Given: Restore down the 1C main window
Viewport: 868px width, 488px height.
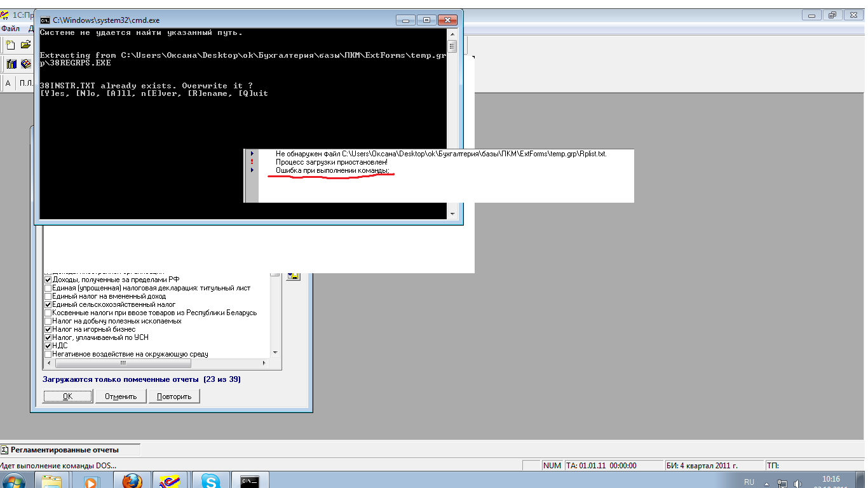Looking at the screenshot, I should click(834, 15).
